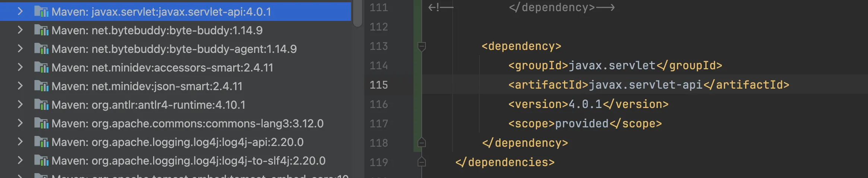The width and height of the screenshot is (868, 178).
Task: Click line number 118 in gutter
Action: click(x=378, y=143)
